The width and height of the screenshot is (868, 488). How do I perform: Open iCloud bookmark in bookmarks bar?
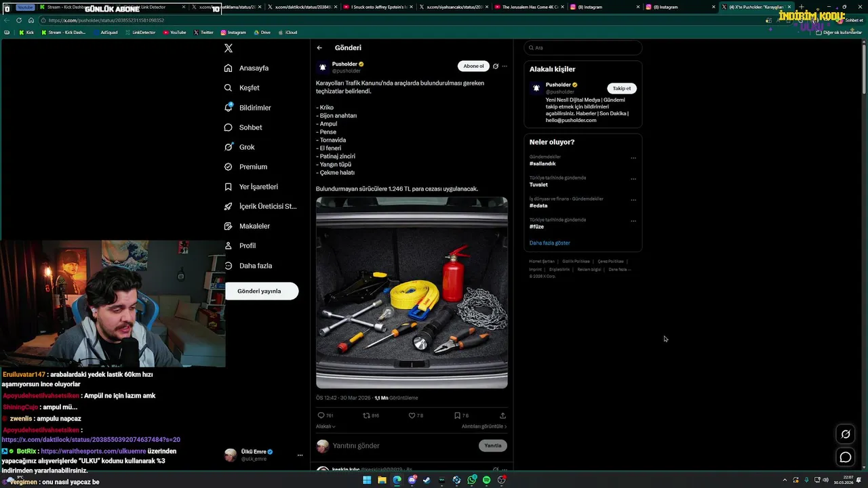(288, 33)
